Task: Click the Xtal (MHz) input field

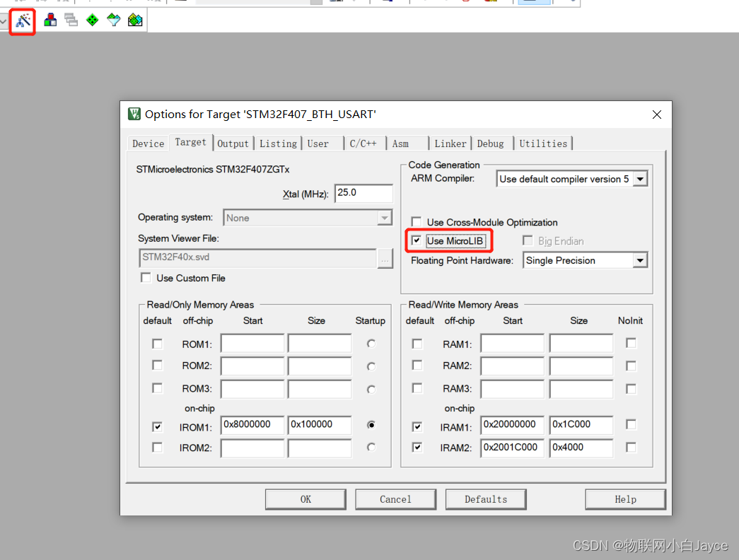Action: [x=363, y=193]
